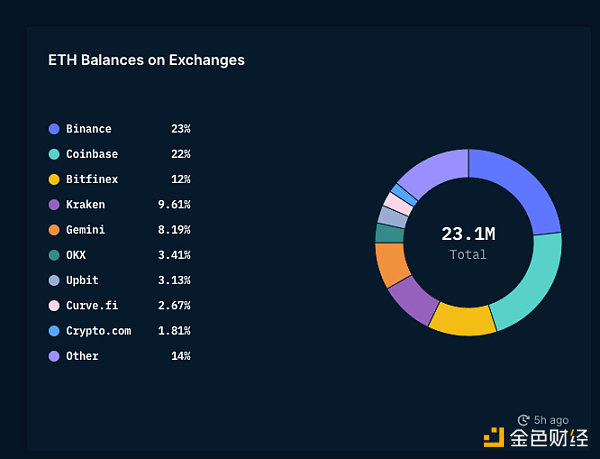
Task: Click the 12% value for Bitfinex
Action: tap(181, 179)
